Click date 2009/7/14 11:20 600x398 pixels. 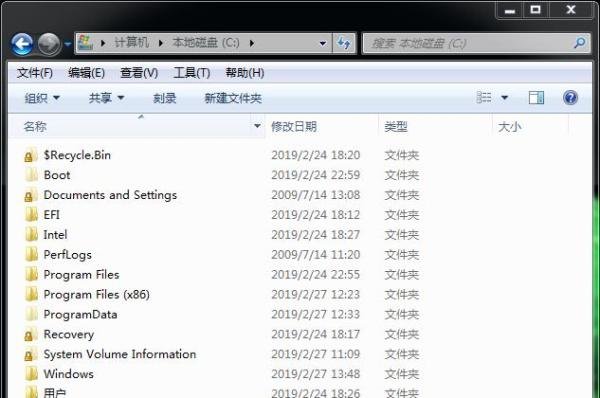pyautogui.click(x=316, y=254)
